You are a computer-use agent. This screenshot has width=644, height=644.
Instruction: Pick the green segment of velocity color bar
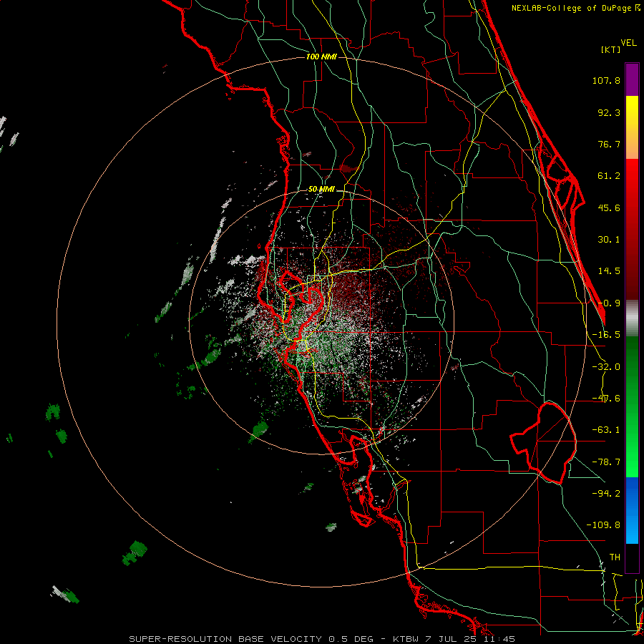click(632, 406)
